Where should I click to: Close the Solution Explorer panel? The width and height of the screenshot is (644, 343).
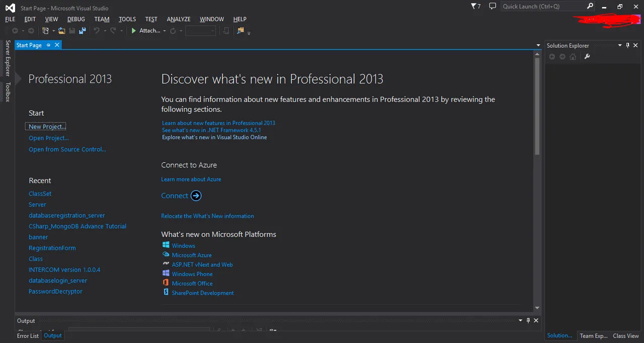tap(636, 45)
